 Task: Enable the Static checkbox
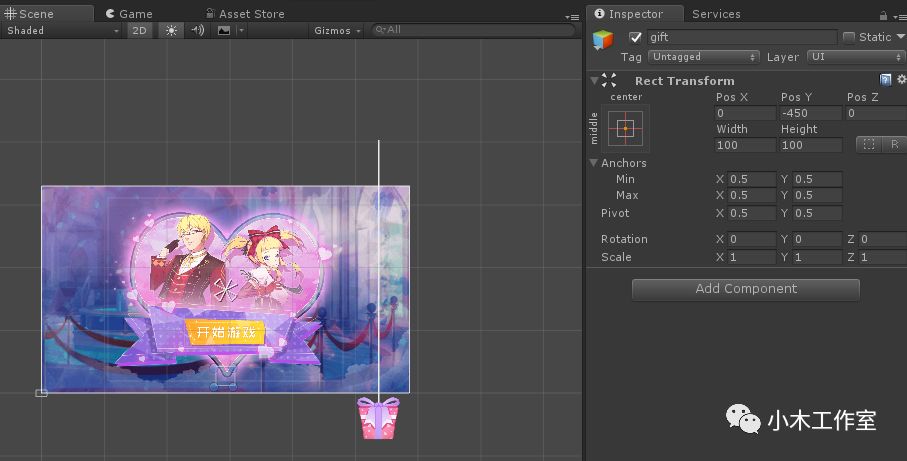pos(849,37)
